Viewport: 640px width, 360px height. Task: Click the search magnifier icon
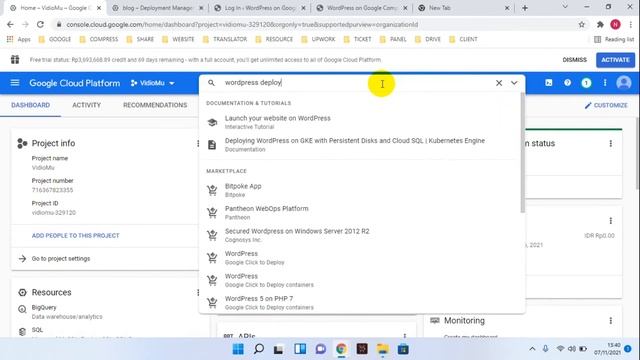tap(211, 83)
